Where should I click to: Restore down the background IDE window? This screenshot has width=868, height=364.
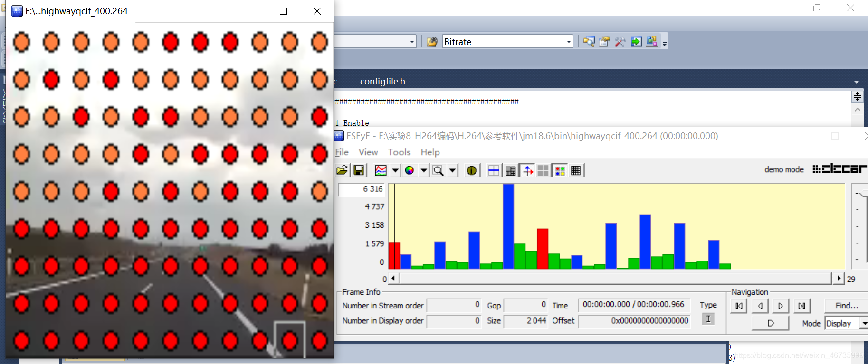point(817,8)
